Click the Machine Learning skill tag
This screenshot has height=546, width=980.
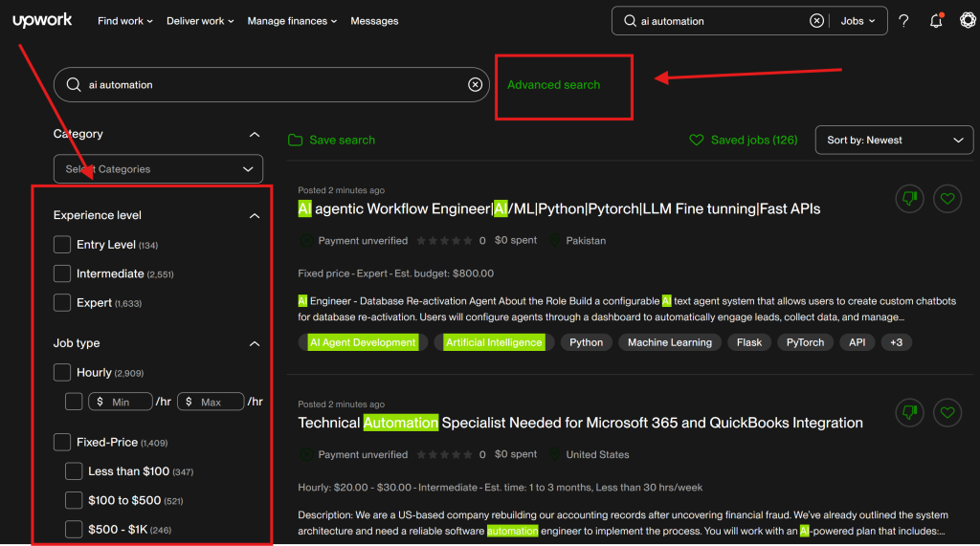click(669, 342)
